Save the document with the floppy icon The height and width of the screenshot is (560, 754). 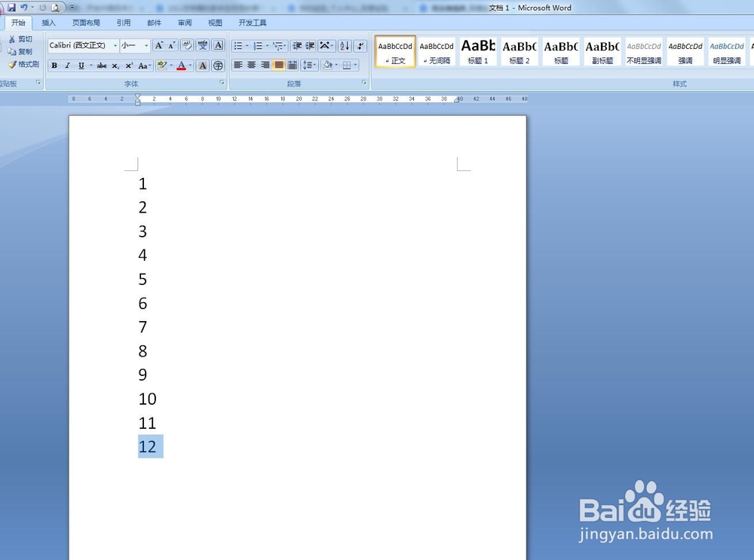coord(11,8)
